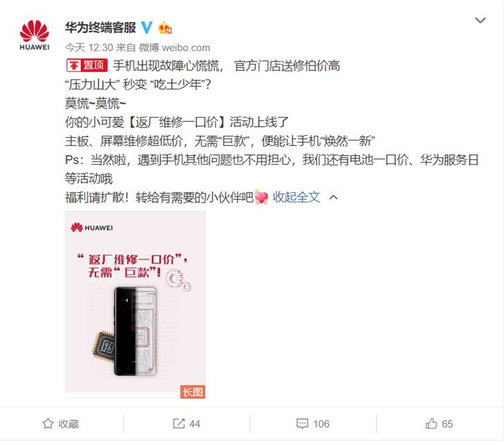Click the star favorite icon 收藏
504x445 pixels.
[x=48, y=424]
